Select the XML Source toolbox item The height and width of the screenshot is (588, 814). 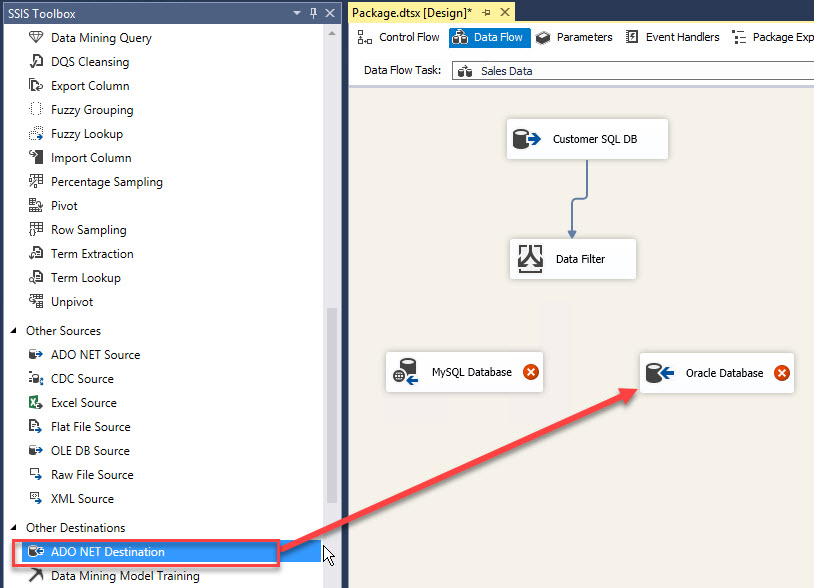pyautogui.click(x=82, y=499)
